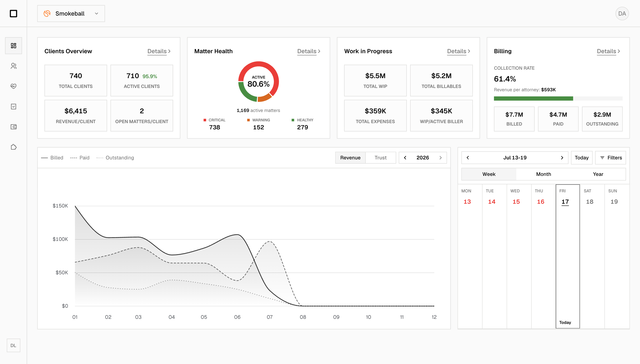Click the DL badge at sidebar bottom
640x364 pixels.
tap(13, 345)
